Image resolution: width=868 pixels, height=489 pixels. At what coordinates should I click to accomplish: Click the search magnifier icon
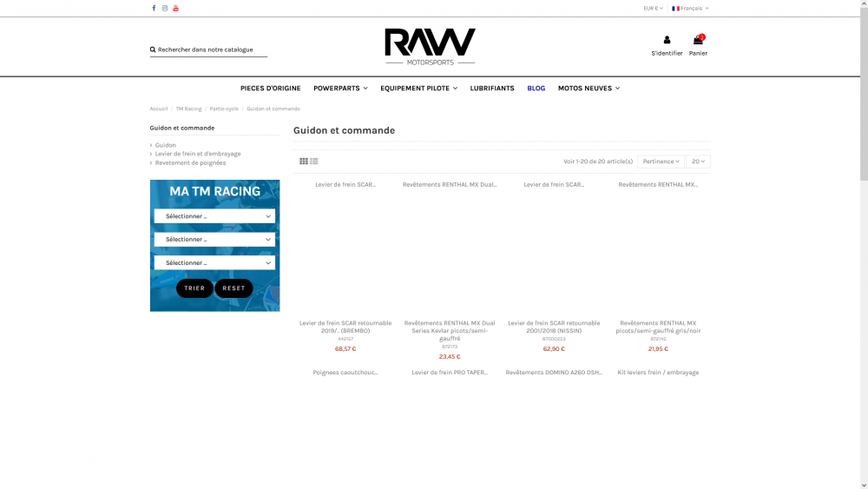pyautogui.click(x=153, y=50)
